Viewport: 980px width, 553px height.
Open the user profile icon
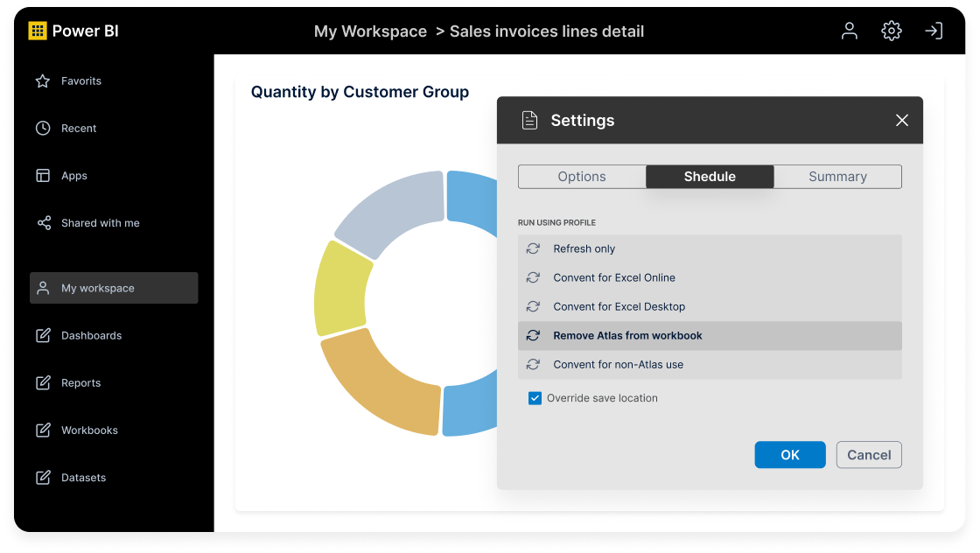tap(849, 31)
